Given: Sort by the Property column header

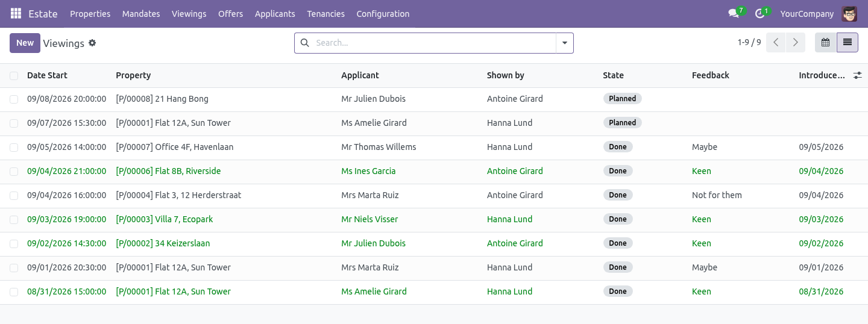Looking at the screenshot, I should point(133,75).
